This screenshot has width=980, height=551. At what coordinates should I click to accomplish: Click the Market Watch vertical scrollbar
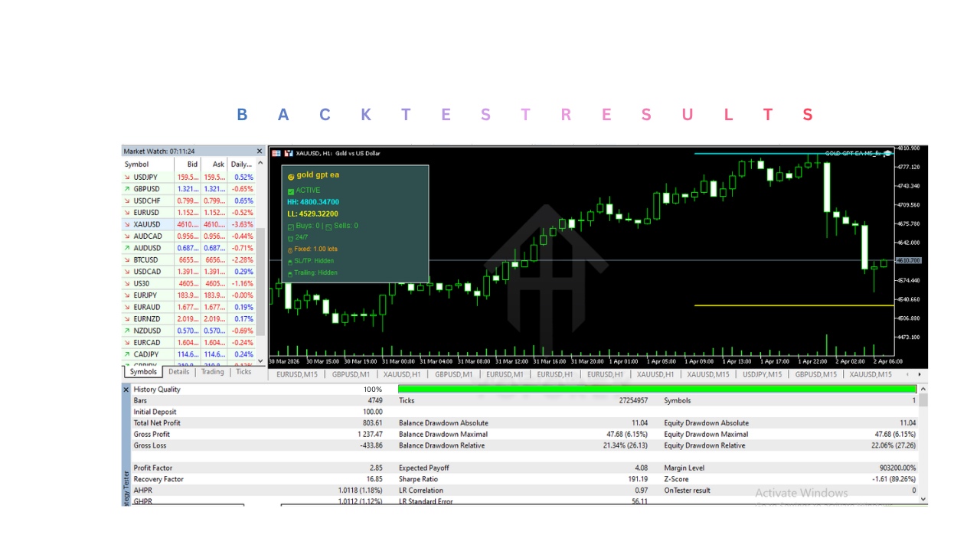click(260, 253)
